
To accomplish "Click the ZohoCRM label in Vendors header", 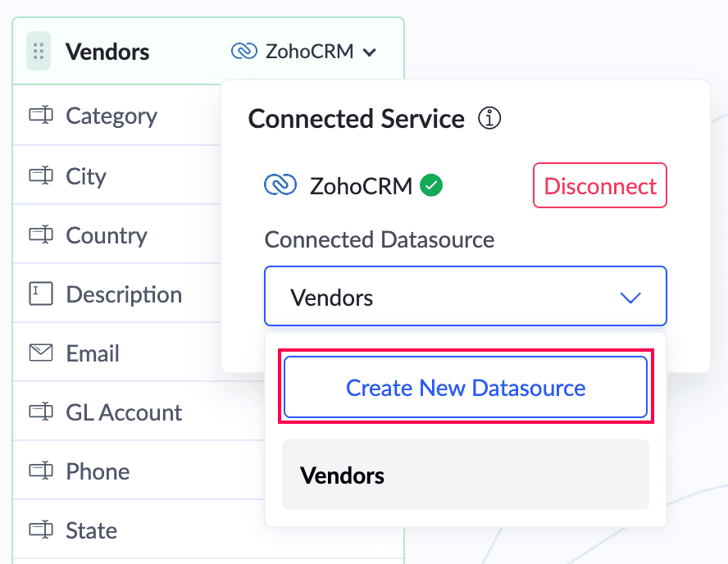I will point(309,51).
